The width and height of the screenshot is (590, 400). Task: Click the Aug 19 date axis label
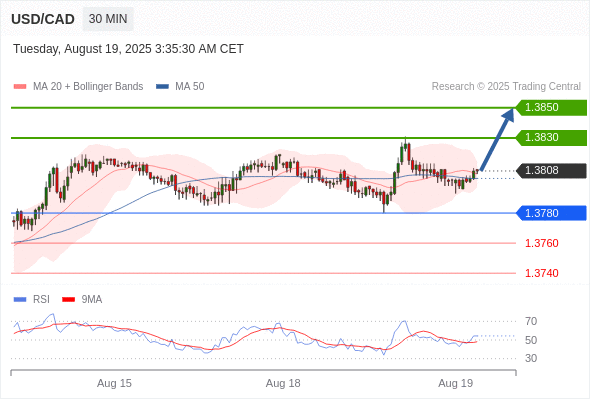click(456, 383)
